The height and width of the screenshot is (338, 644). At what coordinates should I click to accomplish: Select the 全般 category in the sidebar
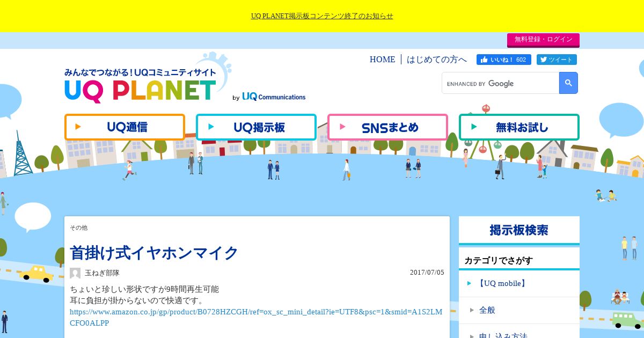(x=487, y=310)
